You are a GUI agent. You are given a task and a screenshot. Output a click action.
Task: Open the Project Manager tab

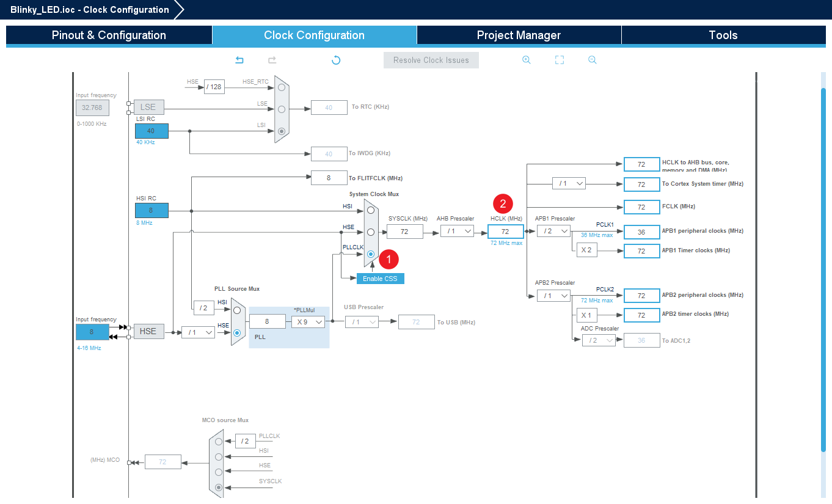click(519, 35)
